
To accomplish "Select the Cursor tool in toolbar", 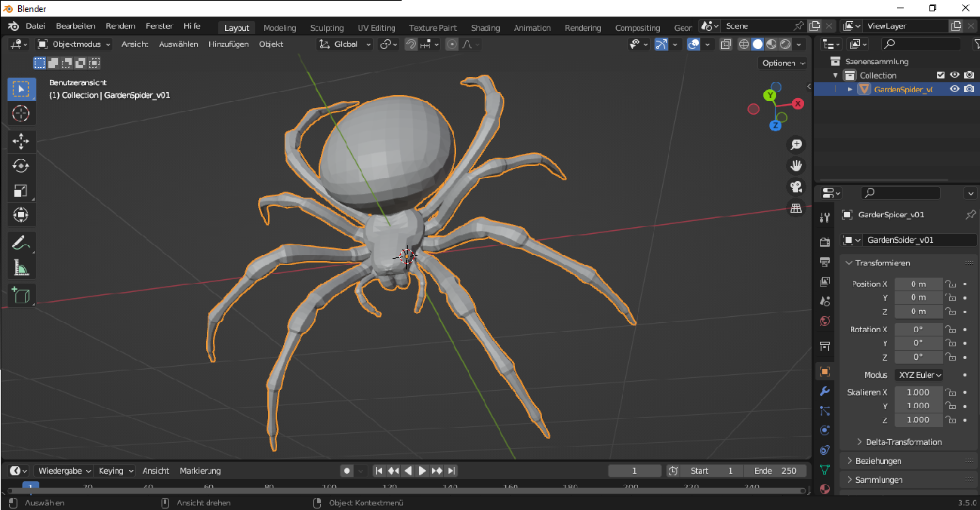I will [x=21, y=114].
